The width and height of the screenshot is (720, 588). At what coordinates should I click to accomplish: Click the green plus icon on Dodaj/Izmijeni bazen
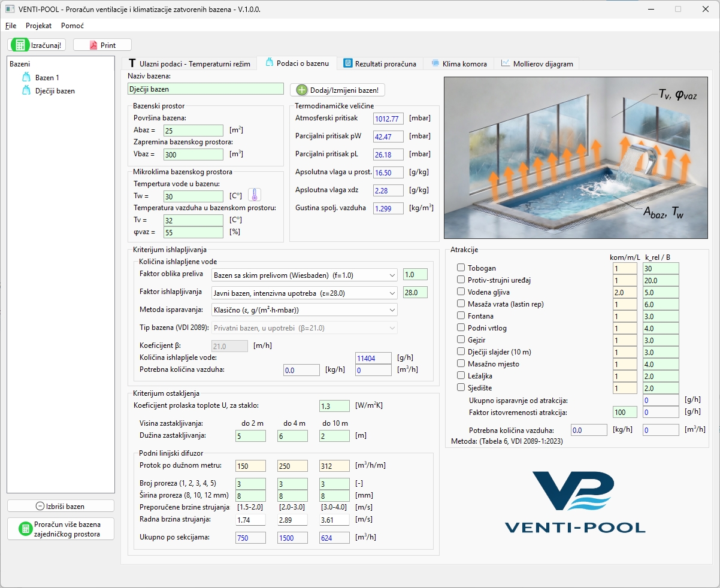click(x=301, y=90)
